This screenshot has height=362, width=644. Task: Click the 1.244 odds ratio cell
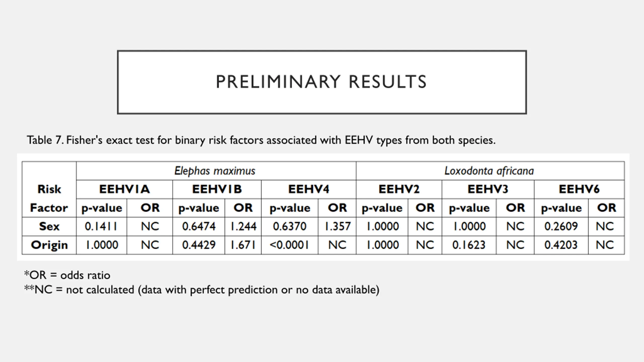[x=243, y=227]
